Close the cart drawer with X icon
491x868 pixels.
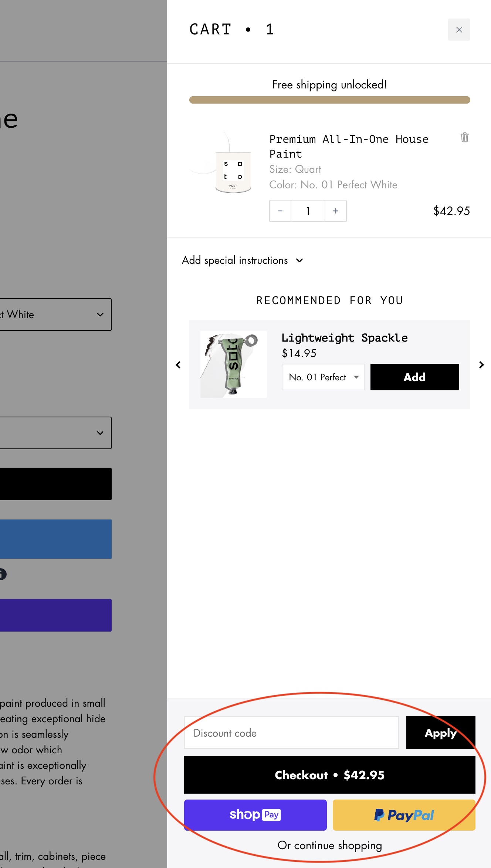459,30
